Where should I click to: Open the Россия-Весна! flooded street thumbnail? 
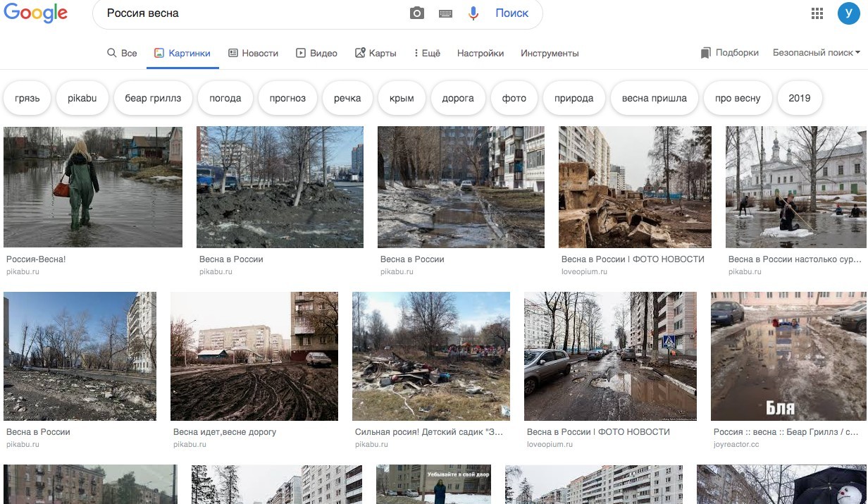pyautogui.click(x=93, y=187)
